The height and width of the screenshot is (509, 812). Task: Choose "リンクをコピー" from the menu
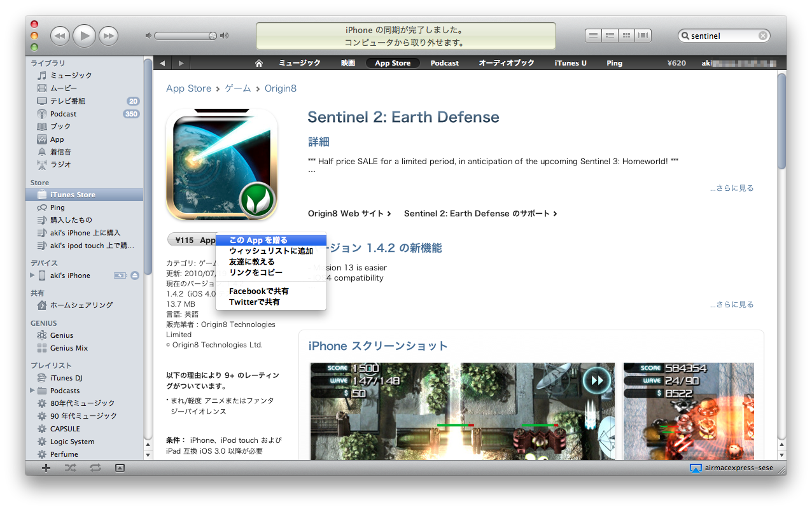(x=271, y=272)
